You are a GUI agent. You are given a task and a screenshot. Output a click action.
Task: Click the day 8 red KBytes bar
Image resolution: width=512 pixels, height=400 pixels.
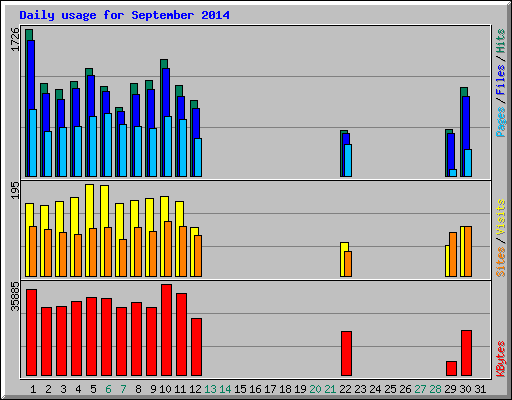[137, 339]
